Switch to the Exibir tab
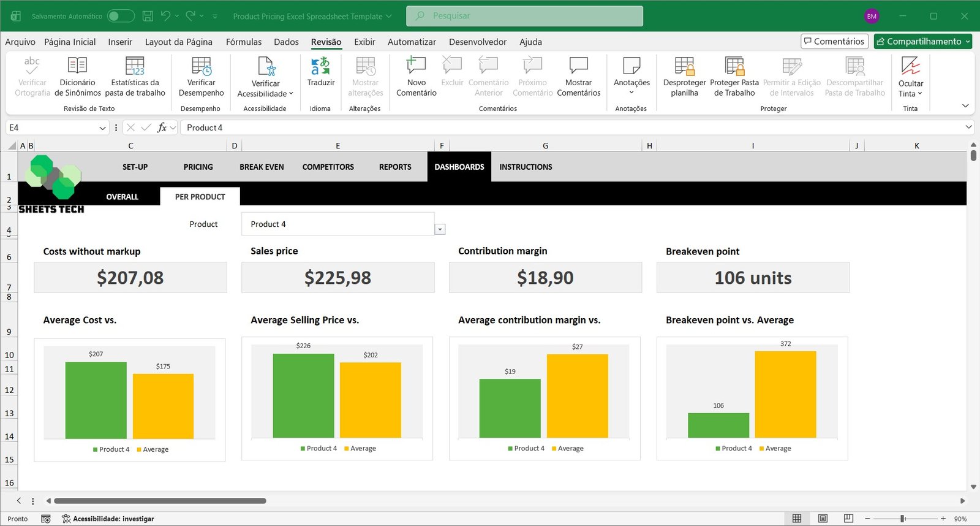 click(x=364, y=42)
